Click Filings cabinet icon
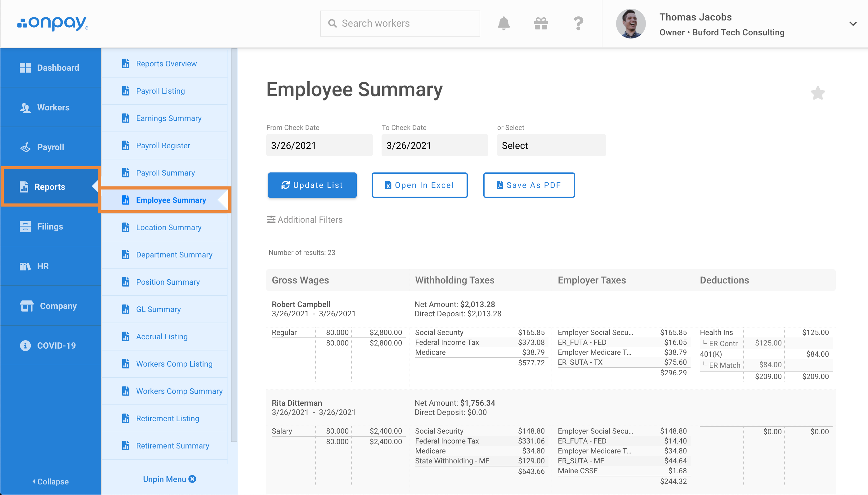Image resolution: width=868 pixels, height=495 pixels. (25, 226)
